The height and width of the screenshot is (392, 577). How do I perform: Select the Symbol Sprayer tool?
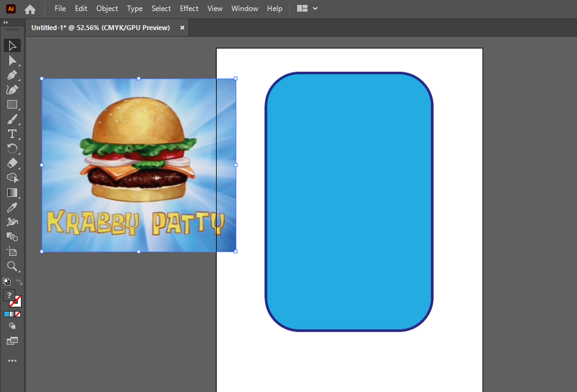(x=12, y=222)
